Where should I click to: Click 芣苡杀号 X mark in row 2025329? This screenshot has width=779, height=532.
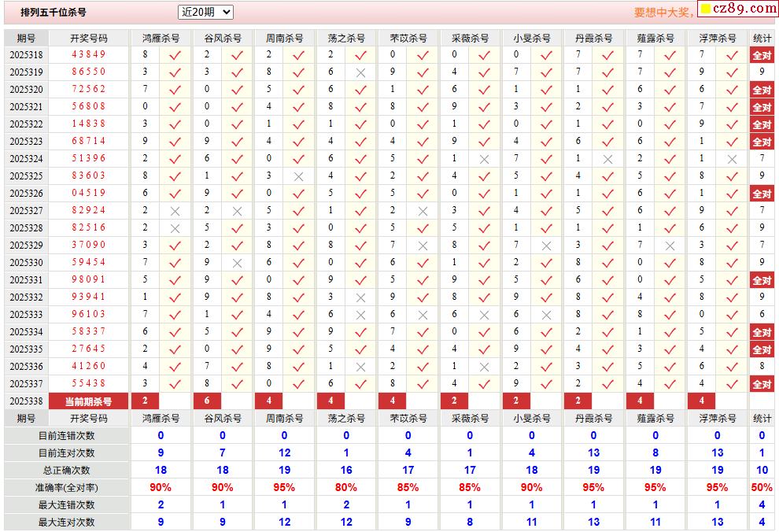pos(423,246)
